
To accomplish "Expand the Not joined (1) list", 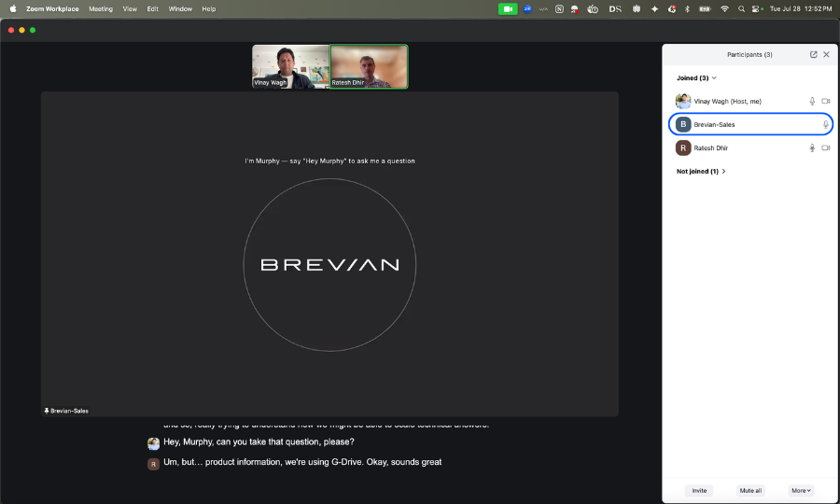I will [x=701, y=172].
